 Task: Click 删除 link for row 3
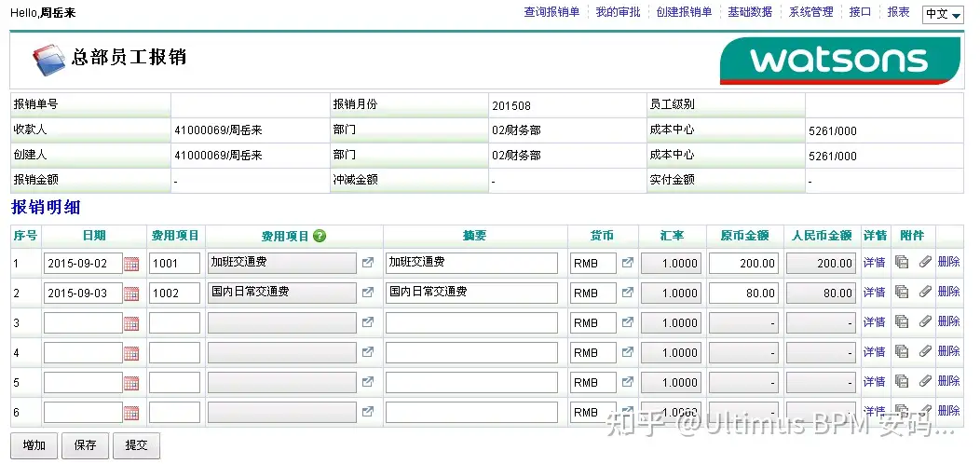tap(948, 321)
